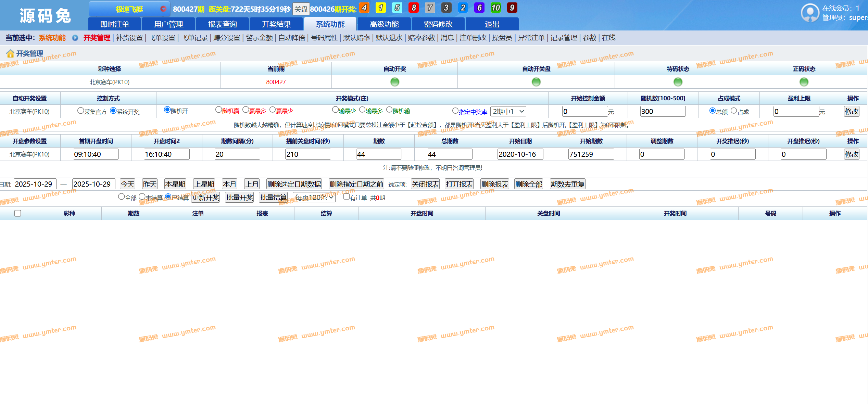Viewport: 868px width, 404px height.
Task: Select the 采集官方 radio option
Action: 80,111
